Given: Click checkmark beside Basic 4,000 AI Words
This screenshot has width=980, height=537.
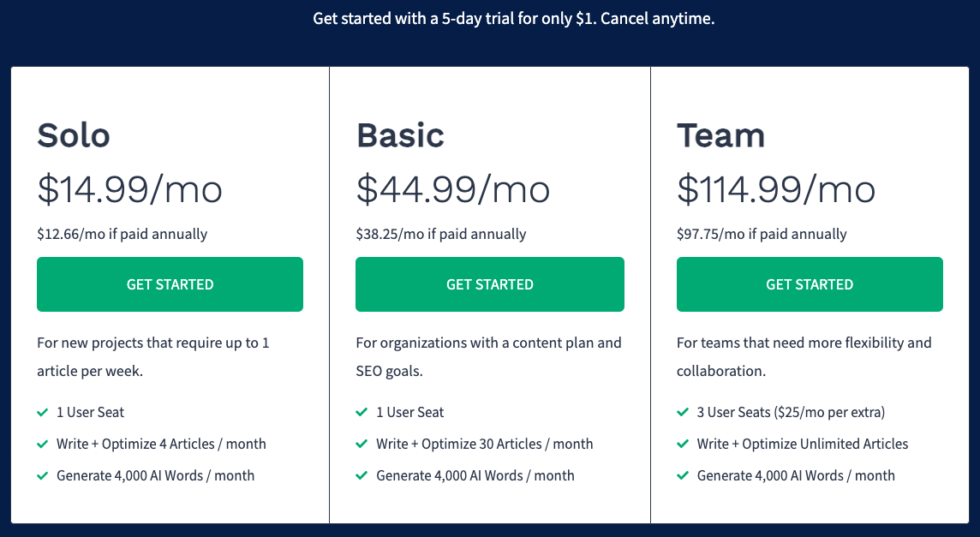Looking at the screenshot, I should [362, 475].
